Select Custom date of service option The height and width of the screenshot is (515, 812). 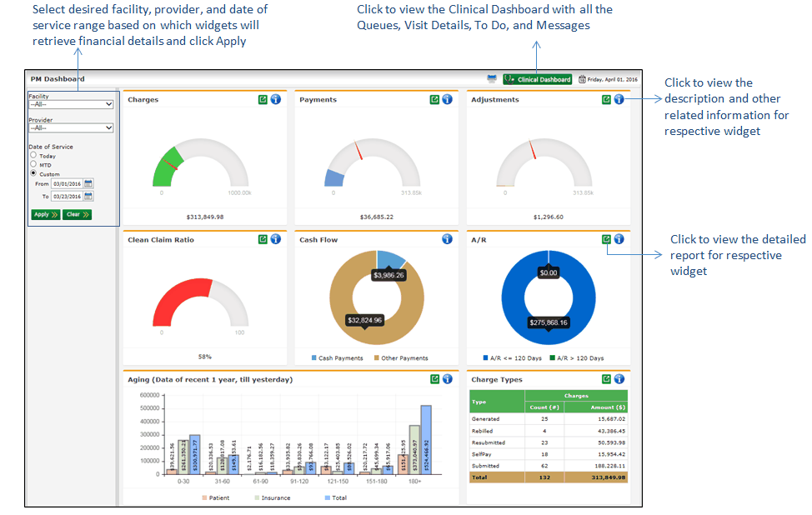point(33,173)
